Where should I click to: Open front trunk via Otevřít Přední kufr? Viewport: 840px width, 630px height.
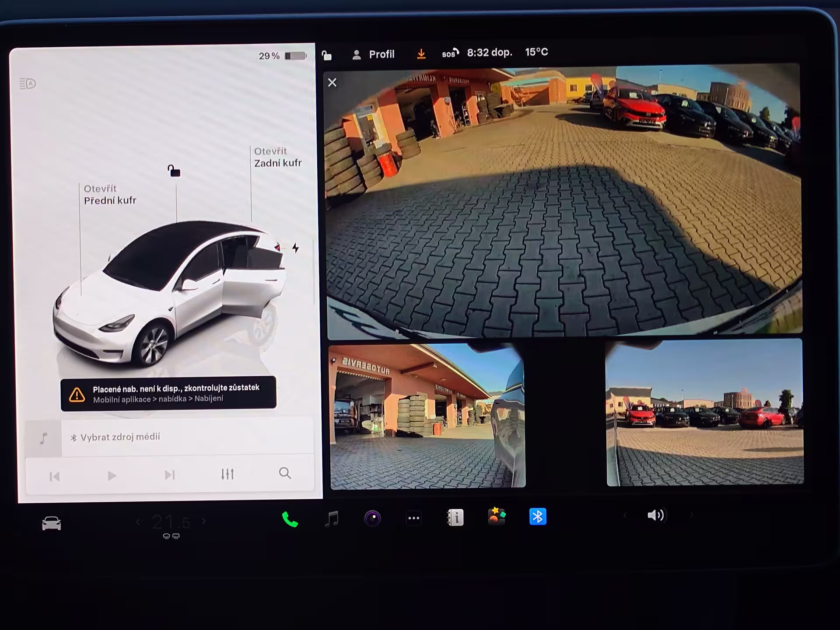pos(110,195)
